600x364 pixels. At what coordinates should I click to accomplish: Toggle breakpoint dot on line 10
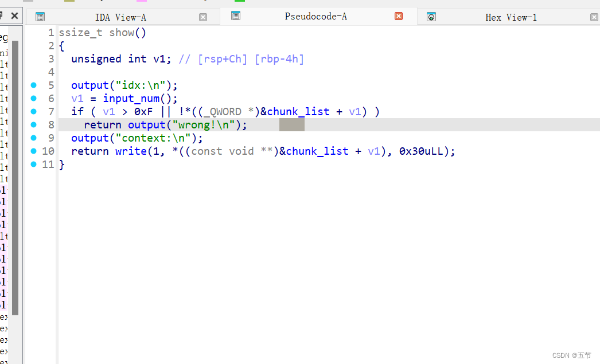point(34,151)
